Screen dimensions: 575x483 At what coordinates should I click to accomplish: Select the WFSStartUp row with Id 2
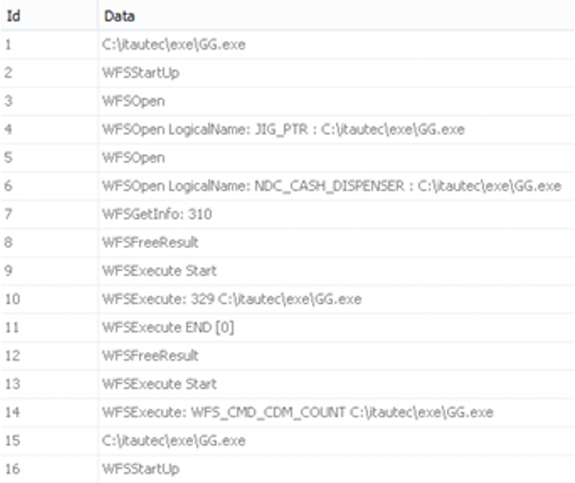pyautogui.click(x=288, y=73)
